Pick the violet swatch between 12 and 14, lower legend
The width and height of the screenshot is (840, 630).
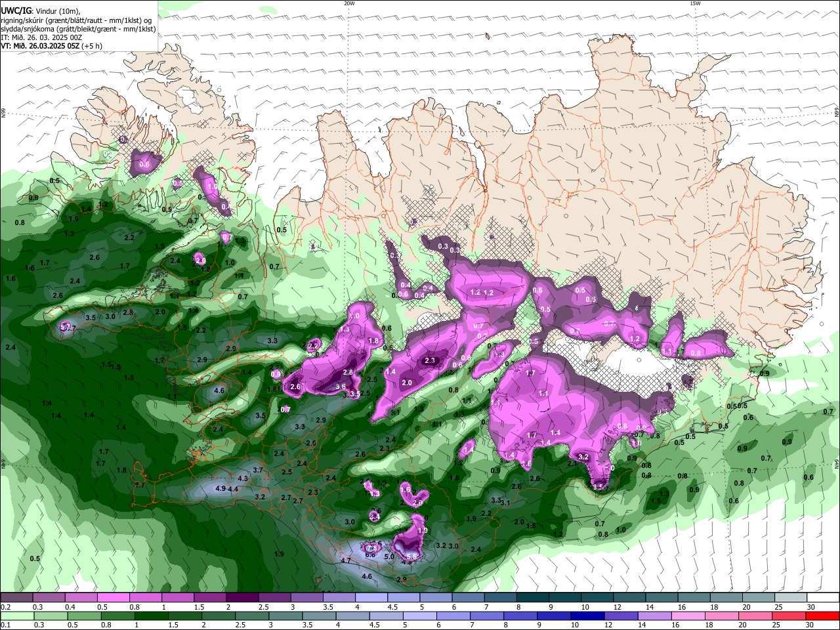click(621, 616)
